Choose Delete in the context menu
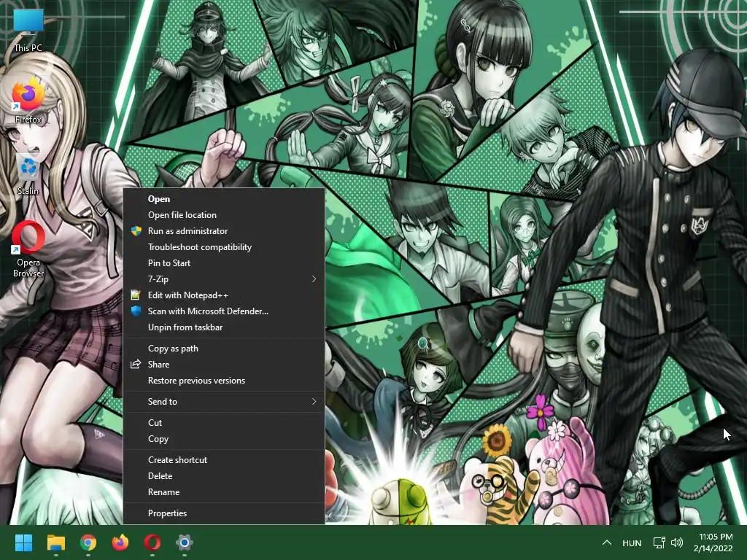The height and width of the screenshot is (560, 747). click(x=224, y=476)
